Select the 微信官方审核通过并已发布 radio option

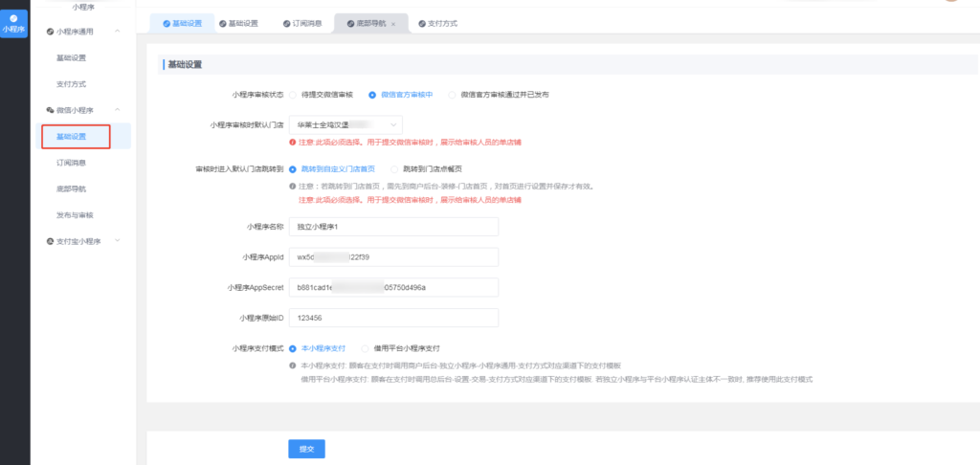tap(452, 95)
